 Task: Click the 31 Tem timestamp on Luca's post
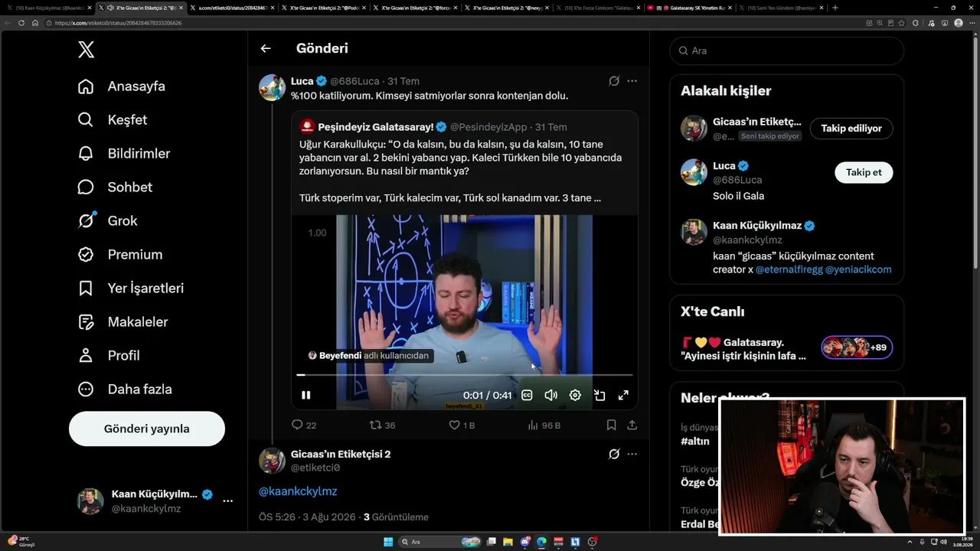[403, 81]
